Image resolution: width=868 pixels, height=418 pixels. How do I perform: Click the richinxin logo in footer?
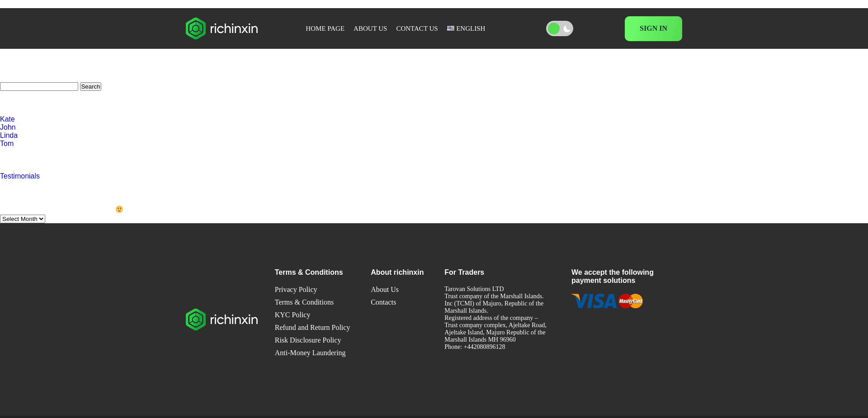(222, 319)
